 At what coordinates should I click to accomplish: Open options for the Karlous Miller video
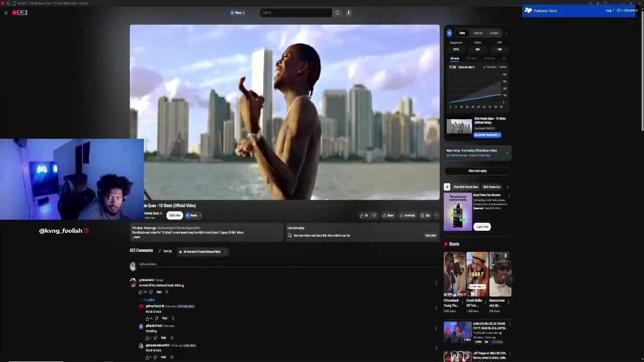509,324
